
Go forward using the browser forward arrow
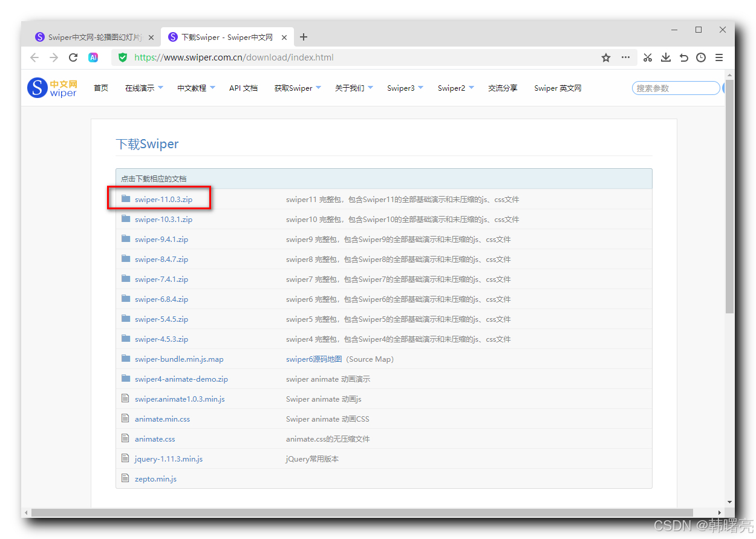(x=54, y=57)
